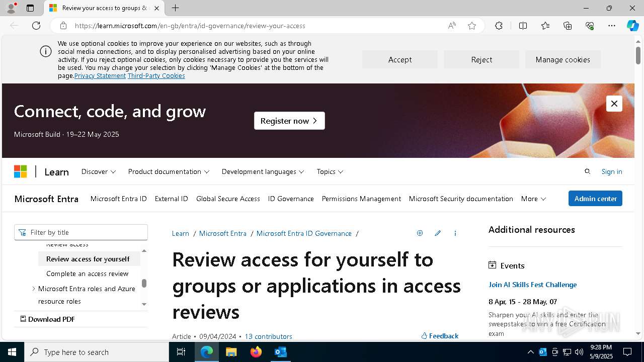Viewport: 644px width, 362px height.
Task: Open Outlook from the taskbar
Action: pyautogui.click(x=280, y=352)
